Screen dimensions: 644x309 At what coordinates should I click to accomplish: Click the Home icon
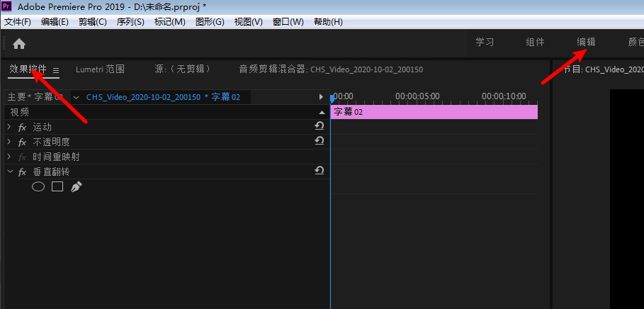tap(18, 43)
